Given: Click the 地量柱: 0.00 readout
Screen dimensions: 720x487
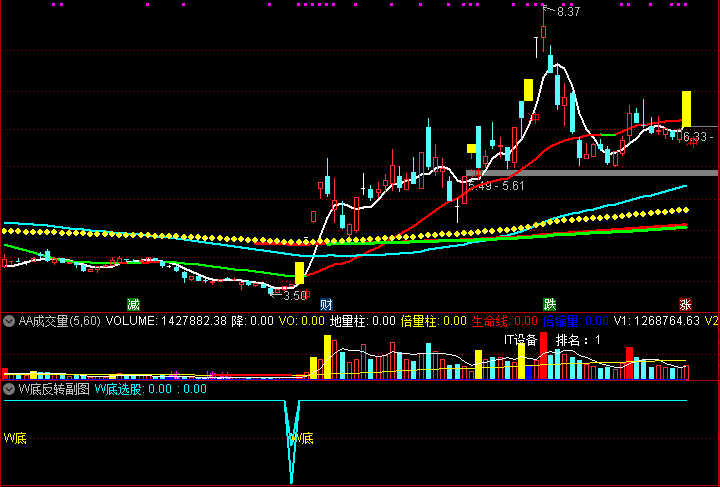Looking at the screenshot, I should click(x=362, y=321).
